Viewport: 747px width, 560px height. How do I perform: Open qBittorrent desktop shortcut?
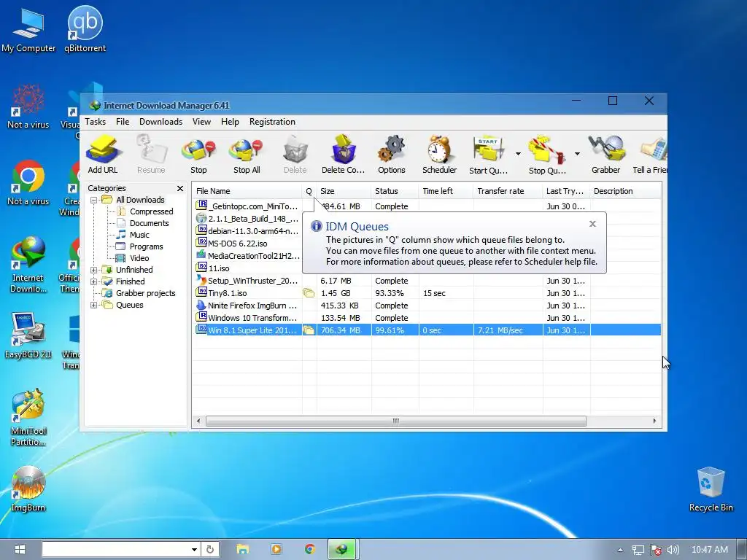[85, 29]
